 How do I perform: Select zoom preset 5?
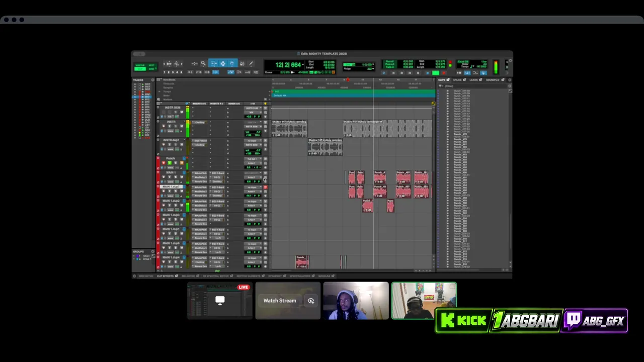click(181, 72)
